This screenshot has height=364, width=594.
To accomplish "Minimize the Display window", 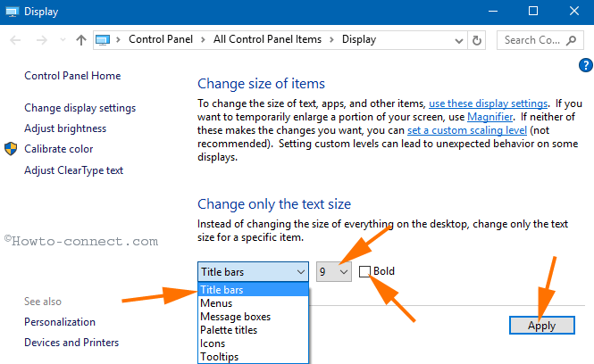I will tap(493, 12).
